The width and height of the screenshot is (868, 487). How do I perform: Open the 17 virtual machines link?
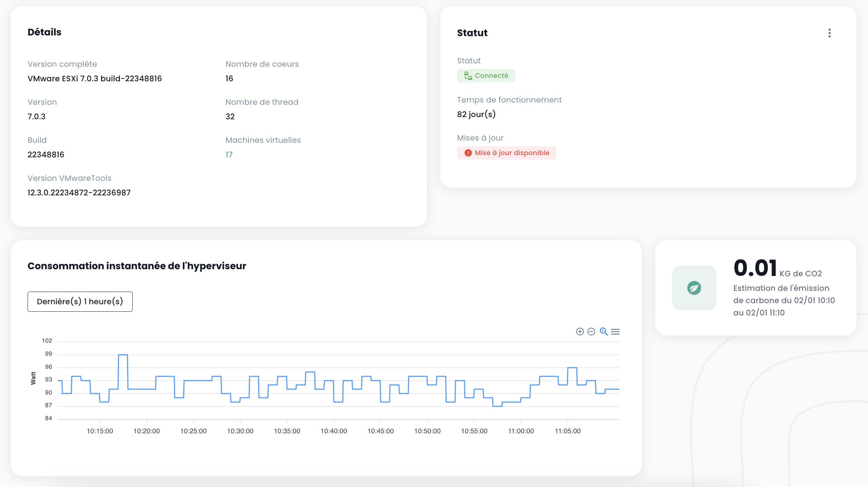229,154
